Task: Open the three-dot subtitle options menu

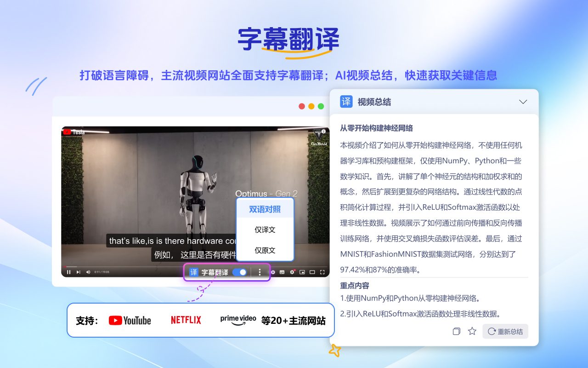Action: tap(260, 272)
